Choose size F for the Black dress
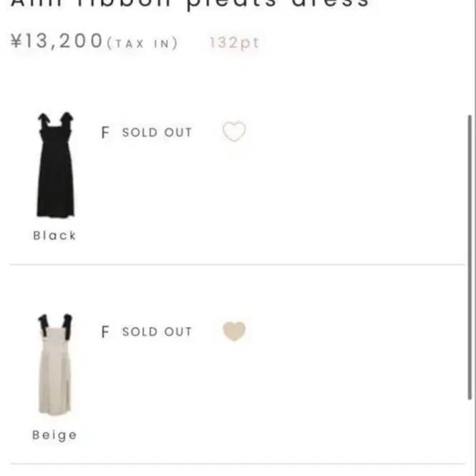Screen dimensions: 476x476 pos(105,132)
